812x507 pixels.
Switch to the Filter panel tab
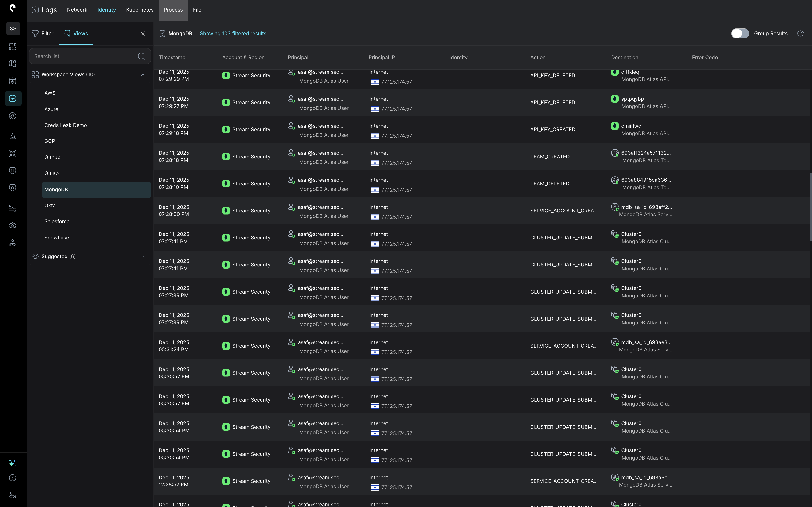click(43, 34)
